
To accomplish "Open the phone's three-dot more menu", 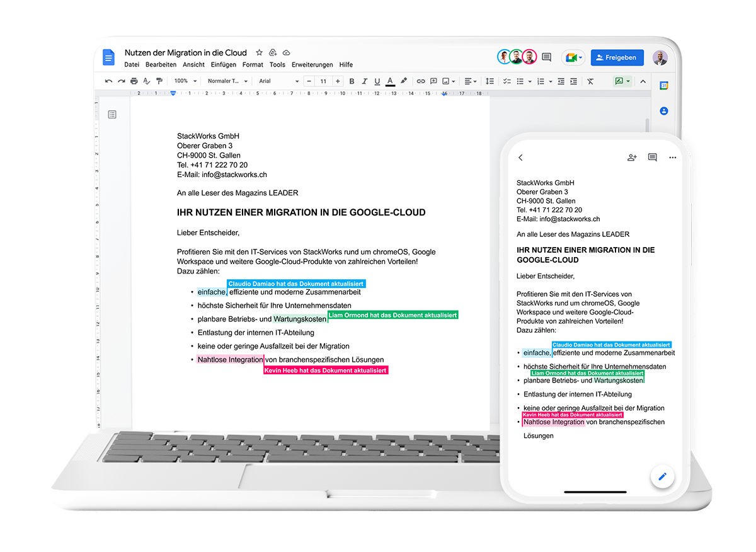I will (x=672, y=158).
